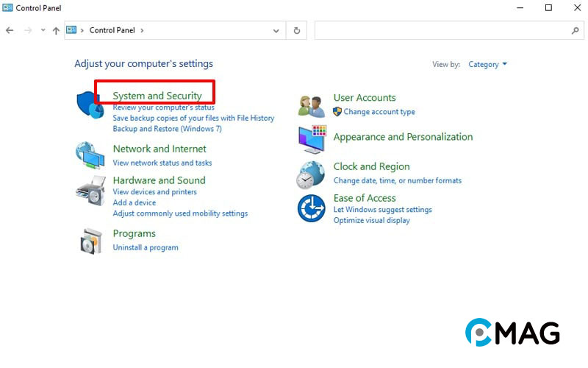Click the Clock and Region icon
The width and height of the screenshot is (588, 368).
(x=312, y=174)
